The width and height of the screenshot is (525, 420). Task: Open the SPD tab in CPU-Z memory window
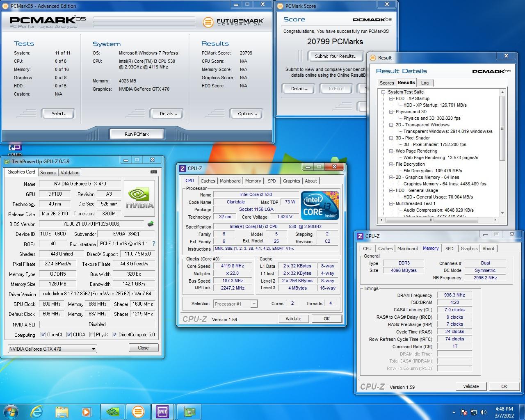coord(450,249)
